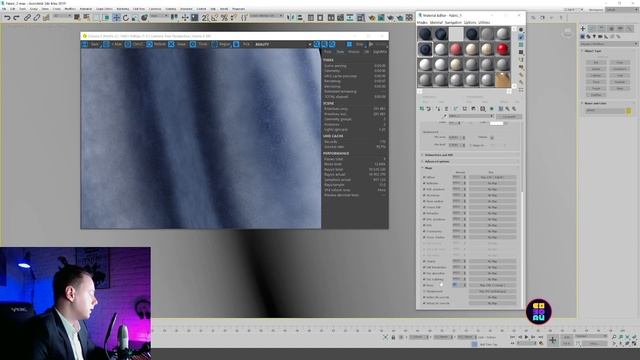640x360 pixels.
Task: Toggle Backlight icon in Material Editor sidebar
Action: (x=521, y=37)
